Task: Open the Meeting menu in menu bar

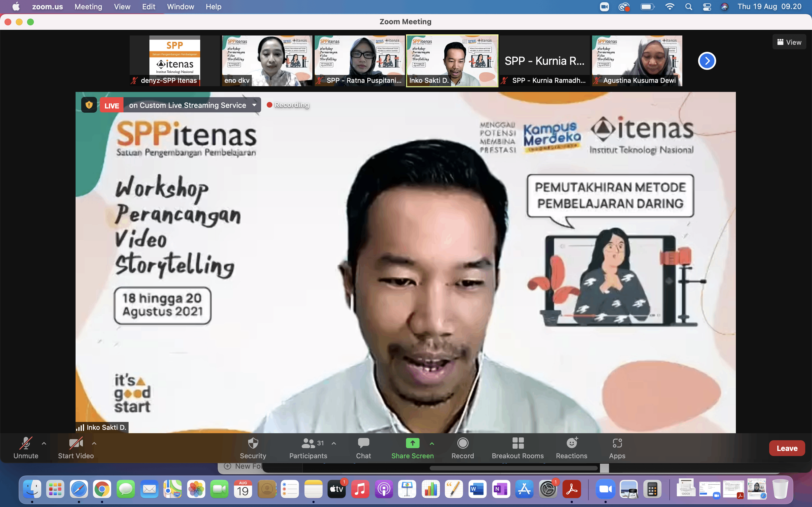Action: (88, 7)
